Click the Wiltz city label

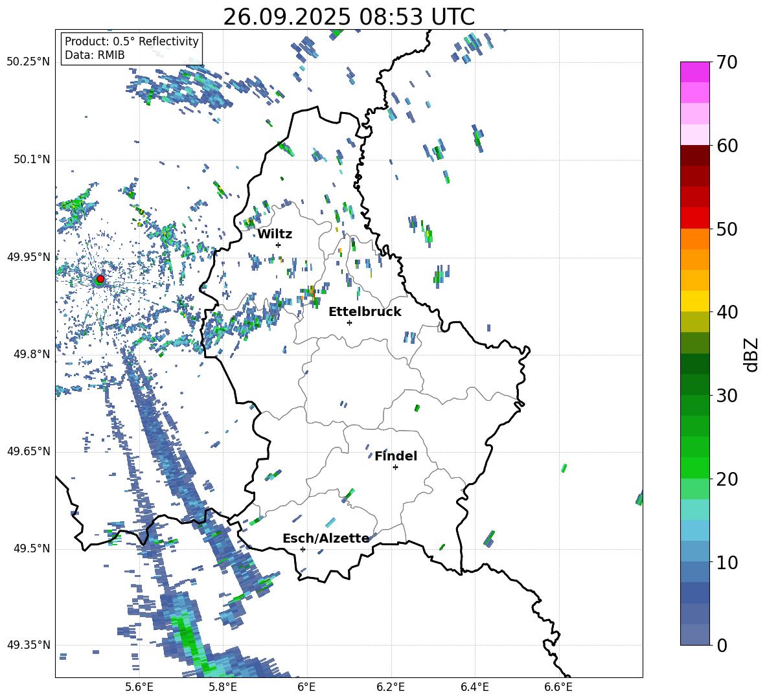(275, 234)
